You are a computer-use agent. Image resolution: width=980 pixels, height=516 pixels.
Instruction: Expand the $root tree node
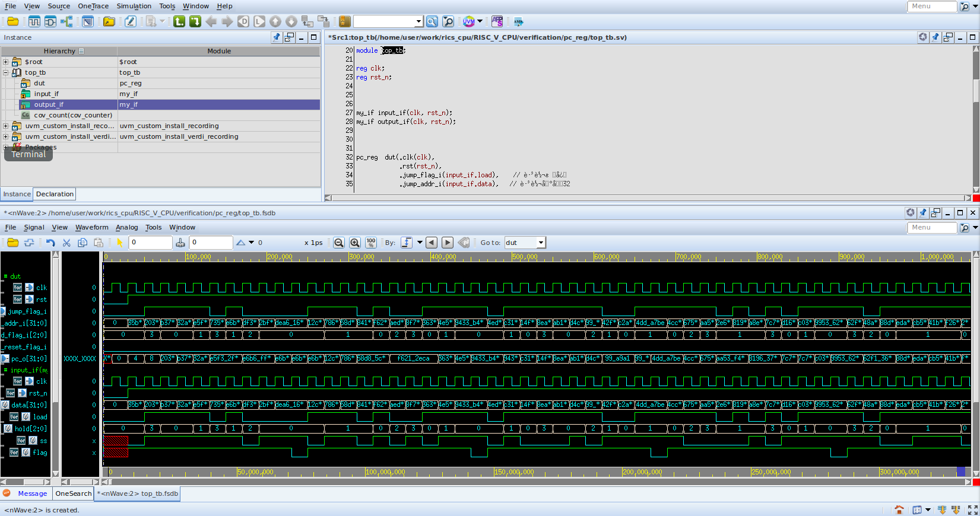[x=6, y=62]
